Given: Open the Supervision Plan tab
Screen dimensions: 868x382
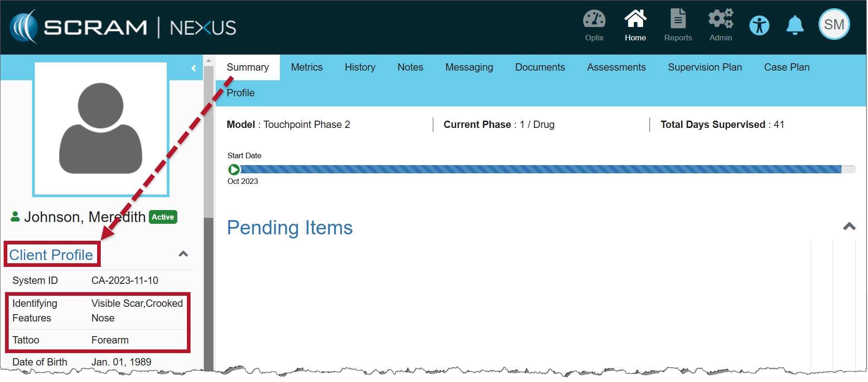Looking at the screenshot, I should [704, 67].
